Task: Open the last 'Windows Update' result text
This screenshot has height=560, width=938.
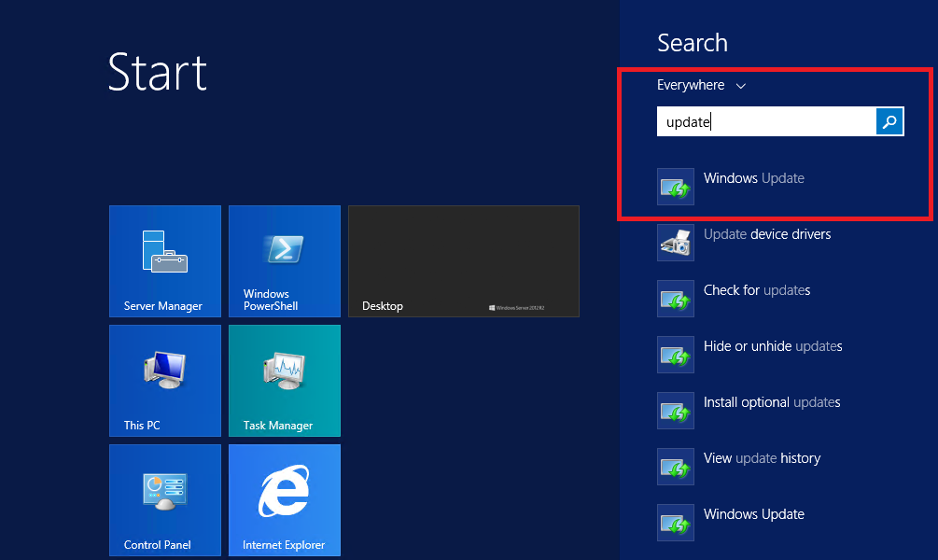Action: pos(754,514)
